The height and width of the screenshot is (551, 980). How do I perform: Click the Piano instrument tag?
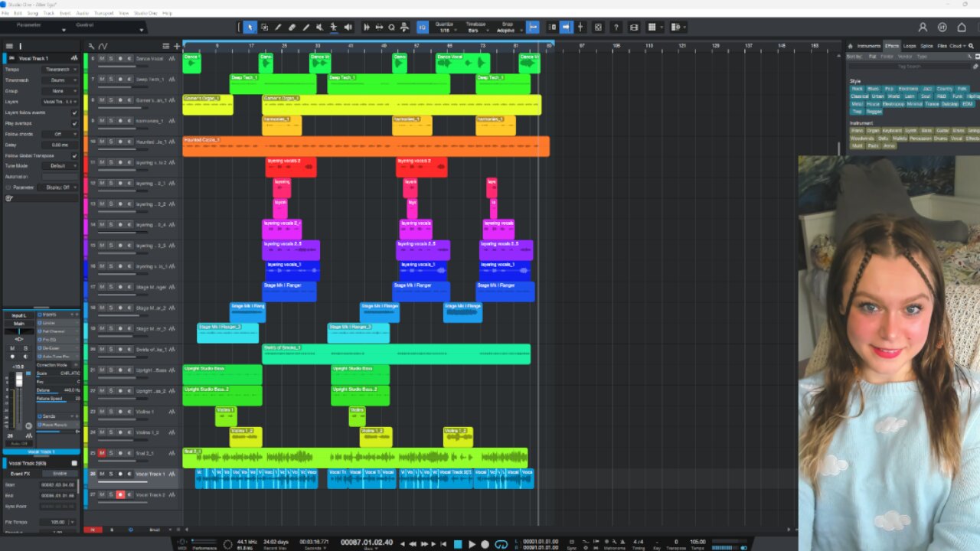click(x=857, y=130)
